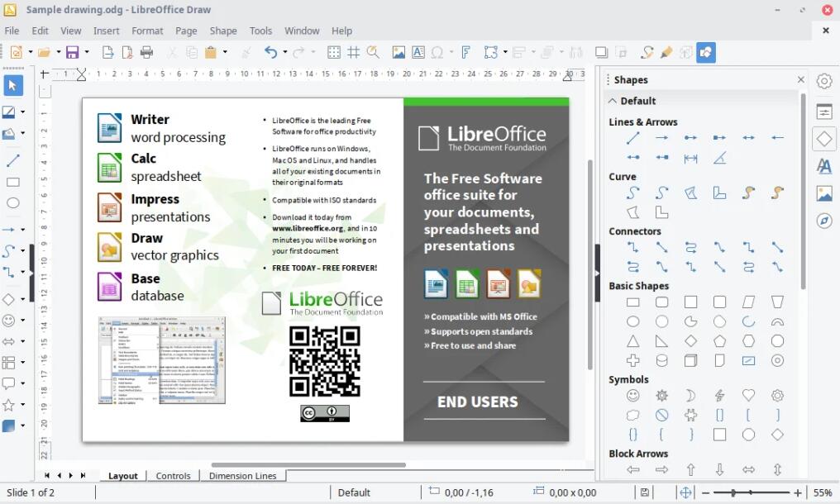This screenshot has height=504, width=840.
Task: Open the Shapes panel in the sidebar
Action: click(823, 139)
